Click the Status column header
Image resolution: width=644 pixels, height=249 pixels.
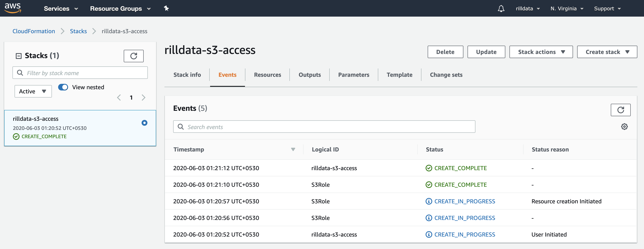point(435,149)
